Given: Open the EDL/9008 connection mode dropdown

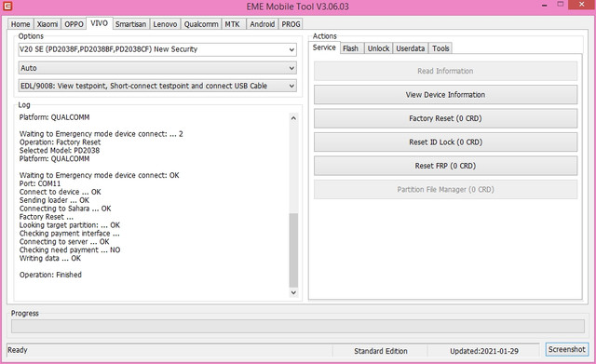Looking at the screenshot, I should point(157,86).
